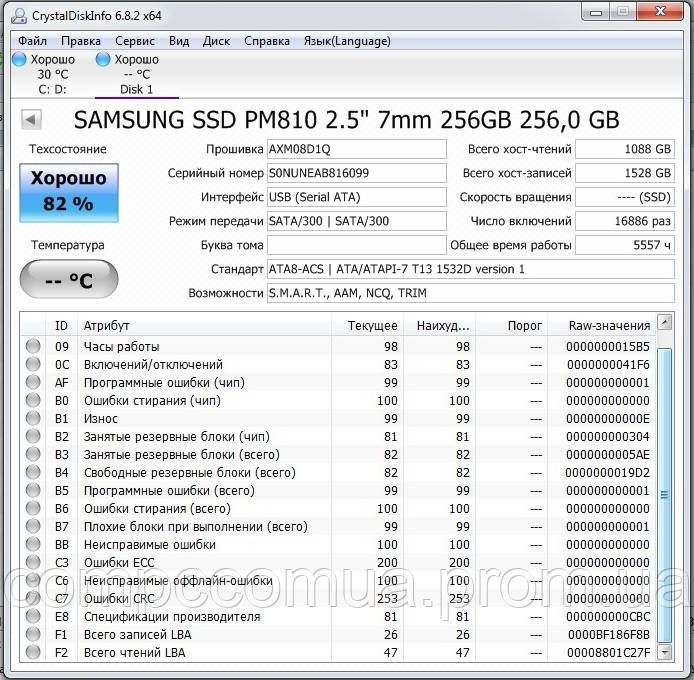Viewport: 694px width, 680px height.
Task: Click status circle for B7 Плохие блоки при выполнении
Action: [x=33, y=526]
